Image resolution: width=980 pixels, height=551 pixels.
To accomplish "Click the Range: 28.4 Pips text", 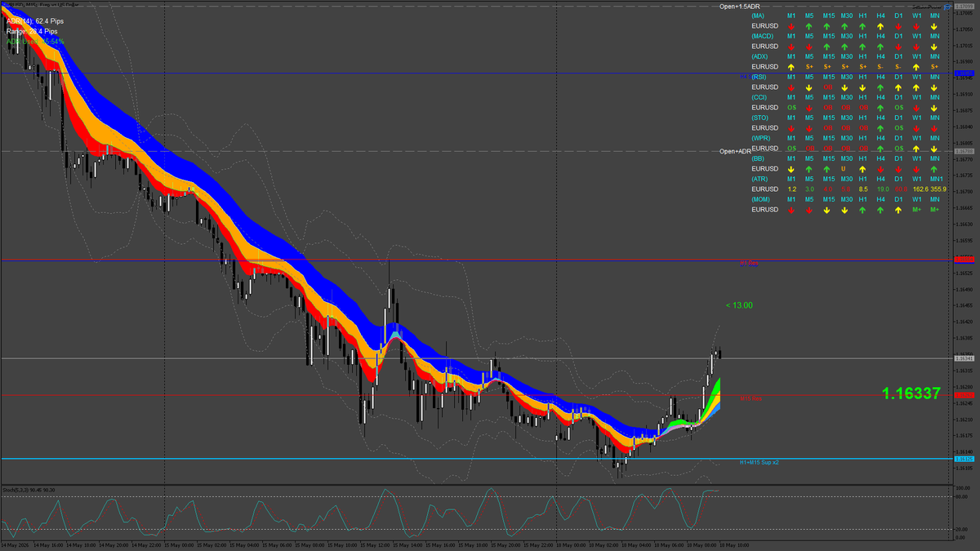I will tap(33, 31).
